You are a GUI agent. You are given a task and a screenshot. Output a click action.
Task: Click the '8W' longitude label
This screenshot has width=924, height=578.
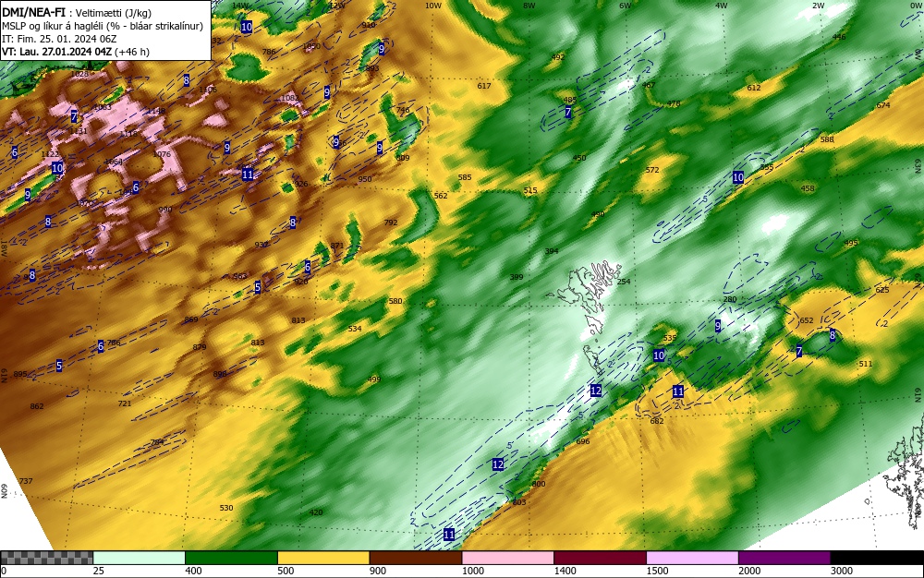tap(529, 6)
